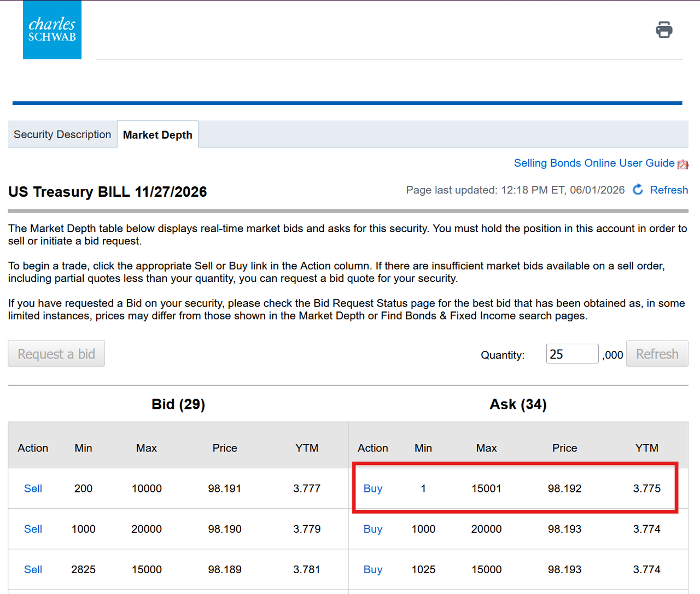Viewport: 700px width, 594px height.
Task: Select the Market Depth tab
Action: click(x=157, y=135)
